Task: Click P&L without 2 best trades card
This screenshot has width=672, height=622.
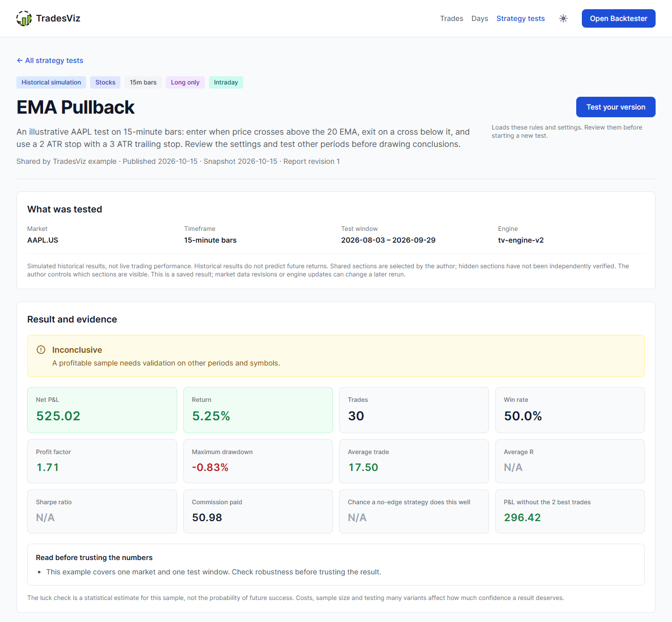Action: pos(570,511)
